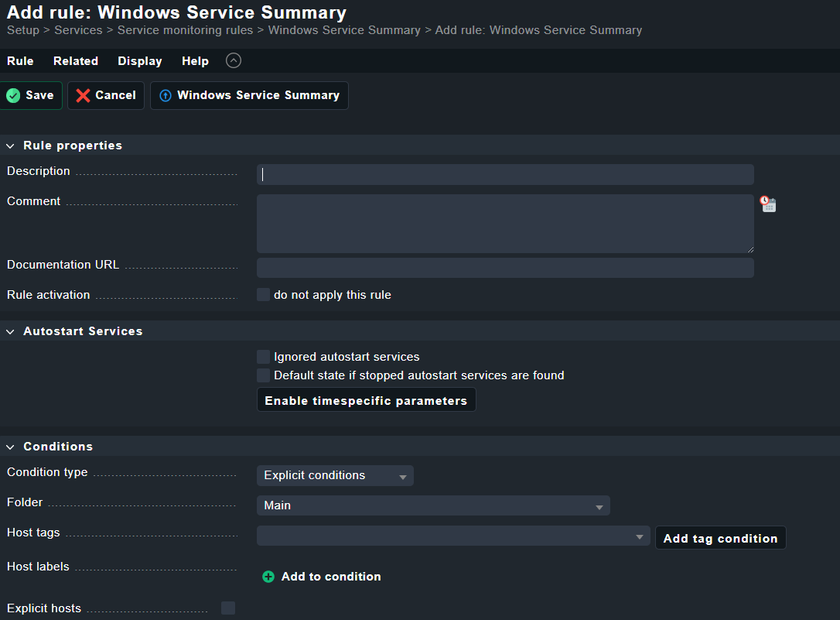Click the green checkmark Save icon
Viewport: 840px width, 620px height.
pyautogui.click(x=13, y=95)
